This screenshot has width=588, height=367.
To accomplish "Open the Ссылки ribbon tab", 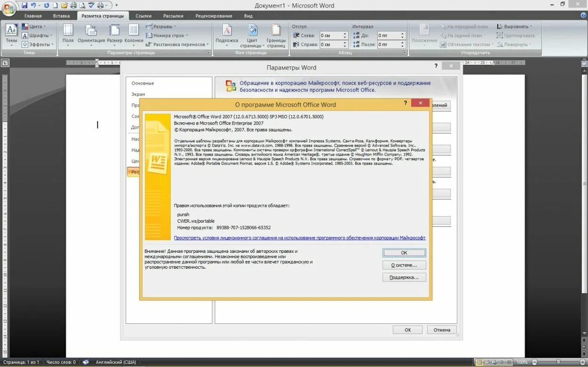I will click(143, 16).
